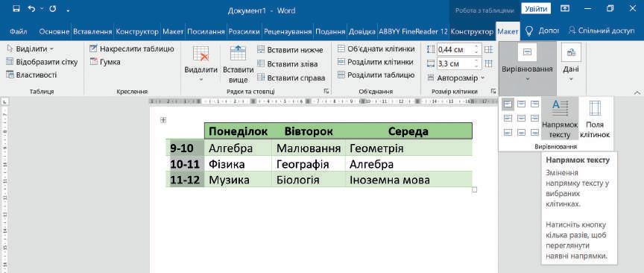
Task: Select align center icon in middle of grid
Action: (521, 119)
